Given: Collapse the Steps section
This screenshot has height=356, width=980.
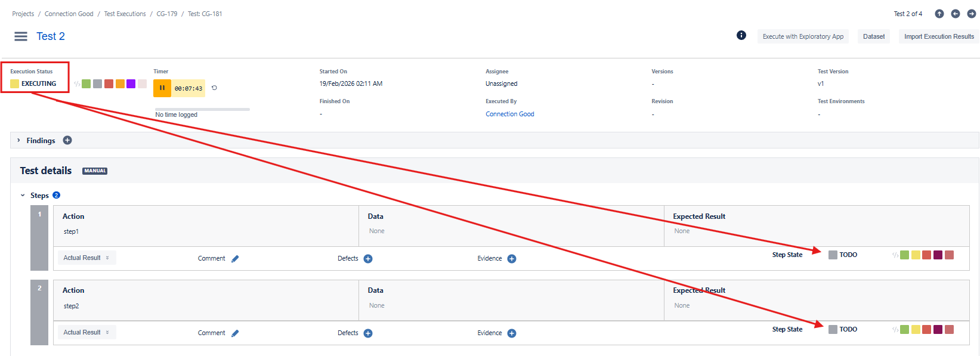Looking at the screenshot, I should click(23, 195).
